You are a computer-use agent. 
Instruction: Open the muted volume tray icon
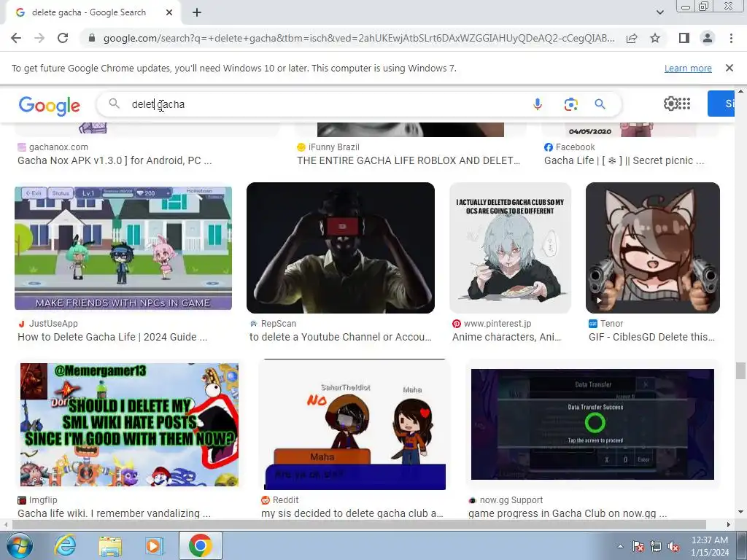tap(673, 546)
